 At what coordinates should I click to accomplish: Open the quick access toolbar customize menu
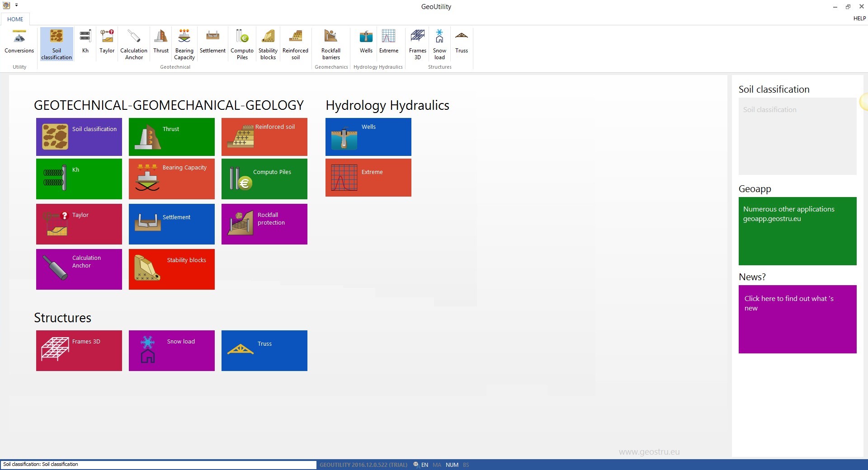(x=17, y=5)
